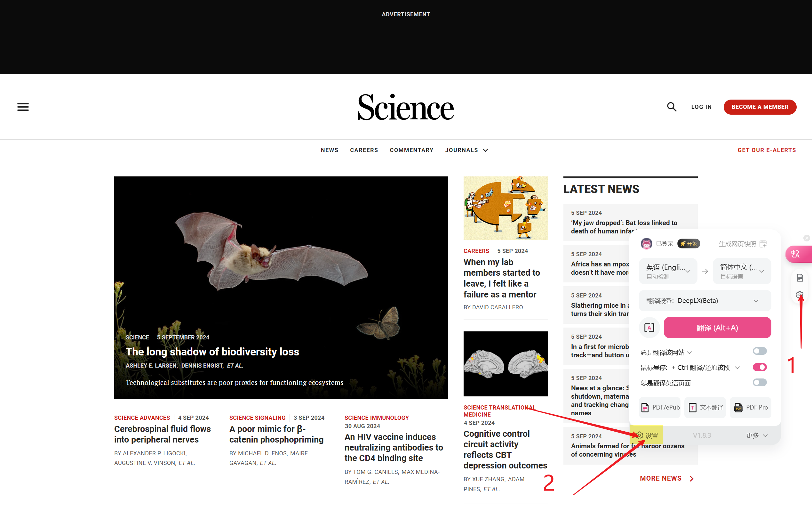Click BECOME A MEMBER button
This screenshot has height=512, width=812.
(760, 107)
